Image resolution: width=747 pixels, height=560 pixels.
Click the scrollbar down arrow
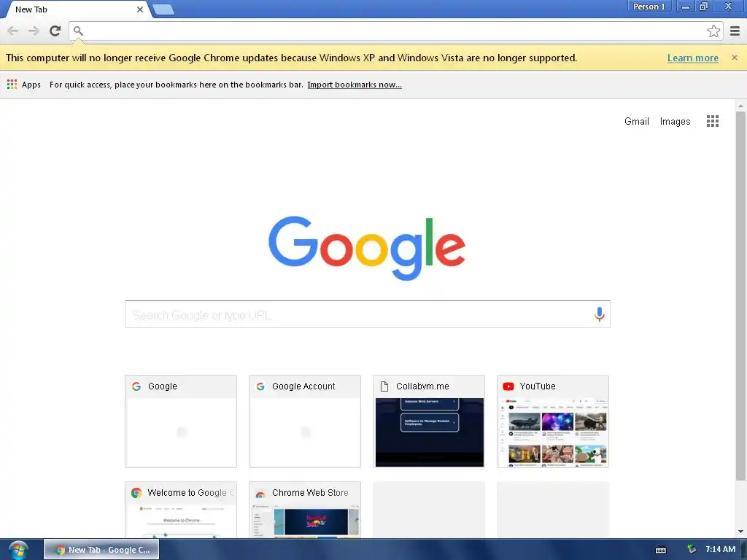point(740,532)
